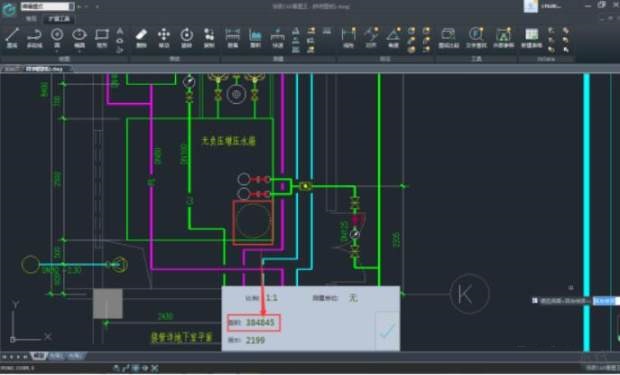Select the Rectangle drawing tool
The width and height of the screenshot is (620, 375).
pyautogui.click(x=102, y=38)
